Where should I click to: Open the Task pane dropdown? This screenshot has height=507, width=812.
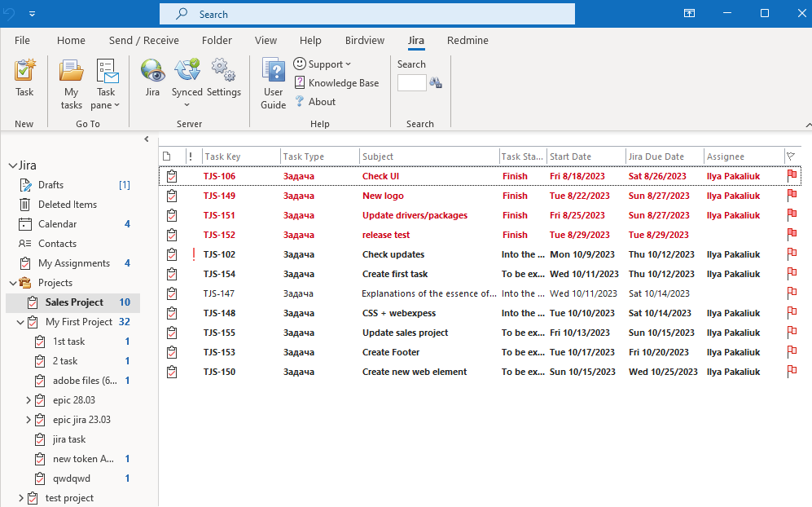[x=106, y=85]
